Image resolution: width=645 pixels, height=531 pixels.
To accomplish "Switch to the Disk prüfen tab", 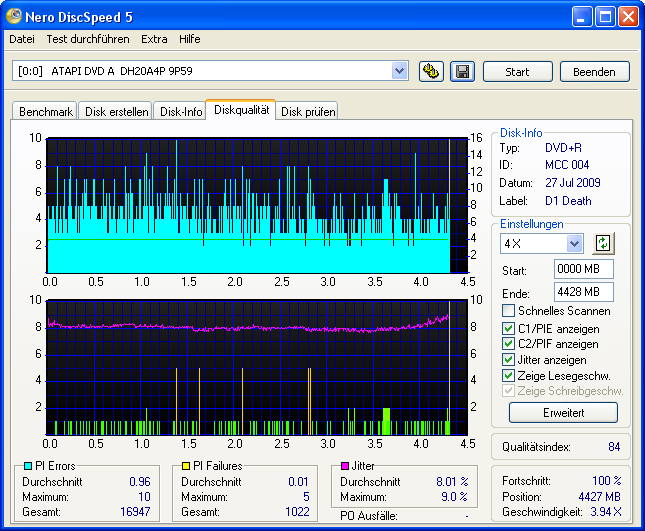I will 308,111.
